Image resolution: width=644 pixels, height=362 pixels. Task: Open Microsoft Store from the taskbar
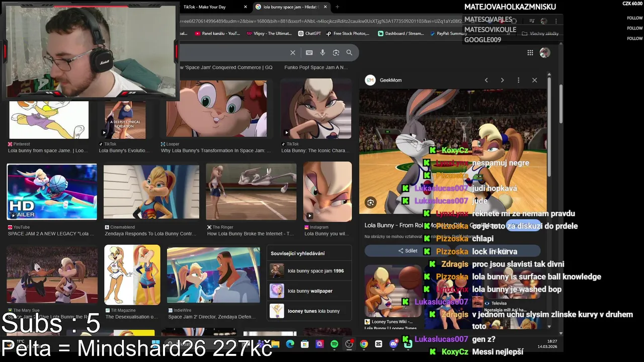coord(305,344)
